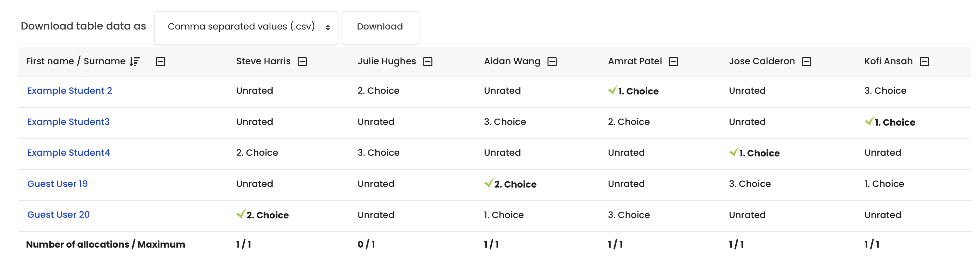This screenshot has width=980, height=270.
Task: Open Guest User 20 profile
Action: (58, 215)
